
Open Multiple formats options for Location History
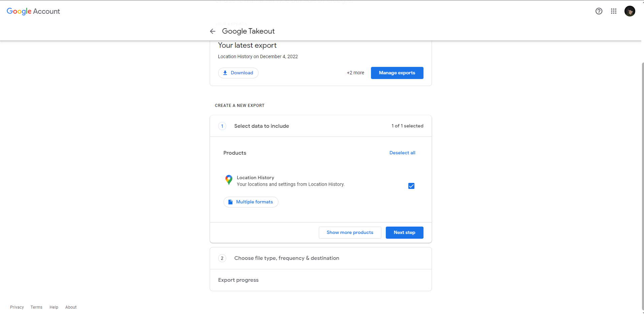(x=251, y=202)
